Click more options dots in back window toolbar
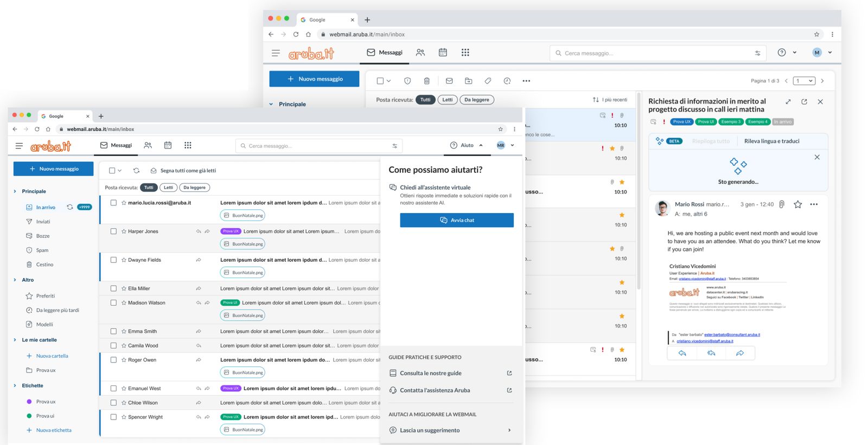The height and width of the screenshot is (445, 868). click(x=526, y=81)
